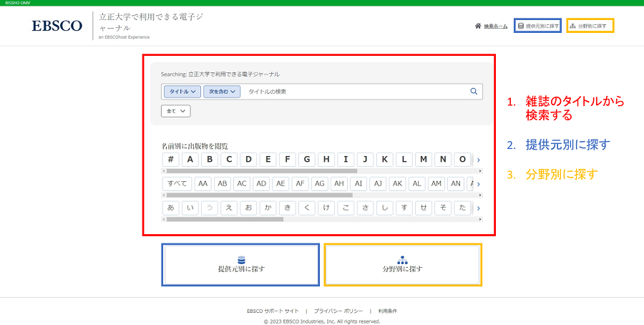The width and height of the screenshot is (644, 325).
Task: Browse publications starting with N
Action: tap(443, 160)
